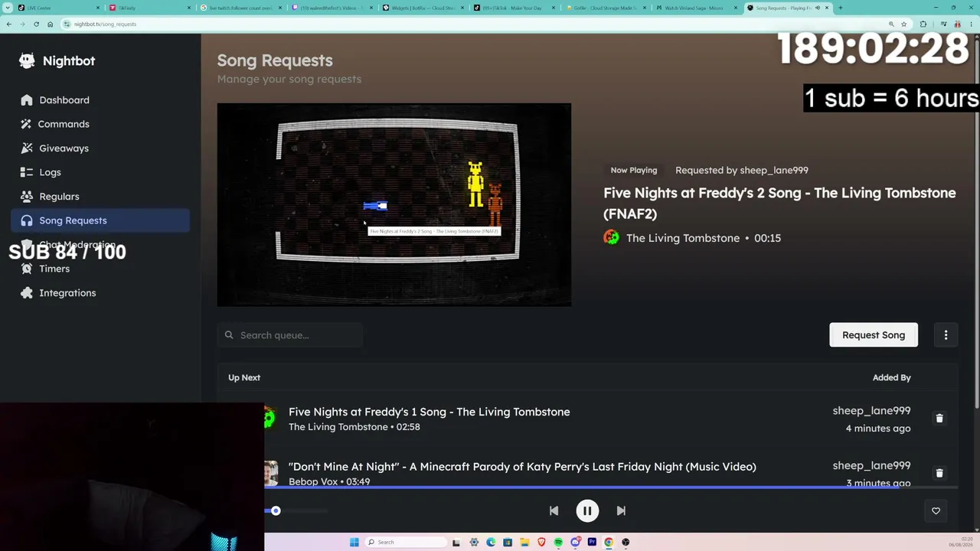The image size is (980, 551).
Task: Click Requested by sheep_lane999 text
Action: click(x=742, y=170)
